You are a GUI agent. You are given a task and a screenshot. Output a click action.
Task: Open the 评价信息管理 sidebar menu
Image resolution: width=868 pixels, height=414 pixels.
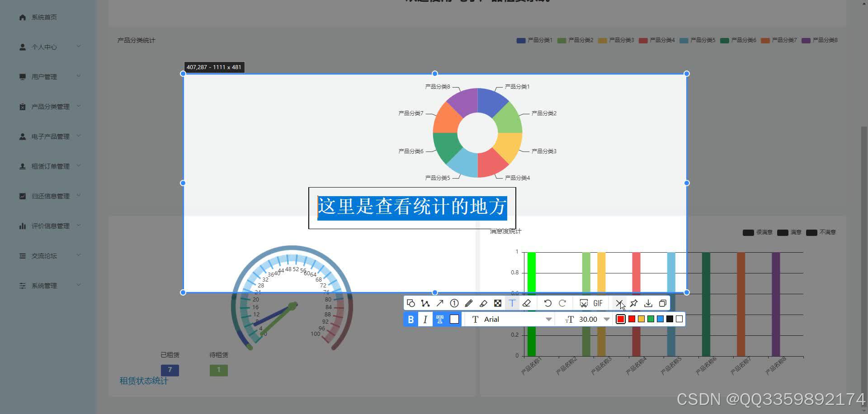click(x=51, y=226)
